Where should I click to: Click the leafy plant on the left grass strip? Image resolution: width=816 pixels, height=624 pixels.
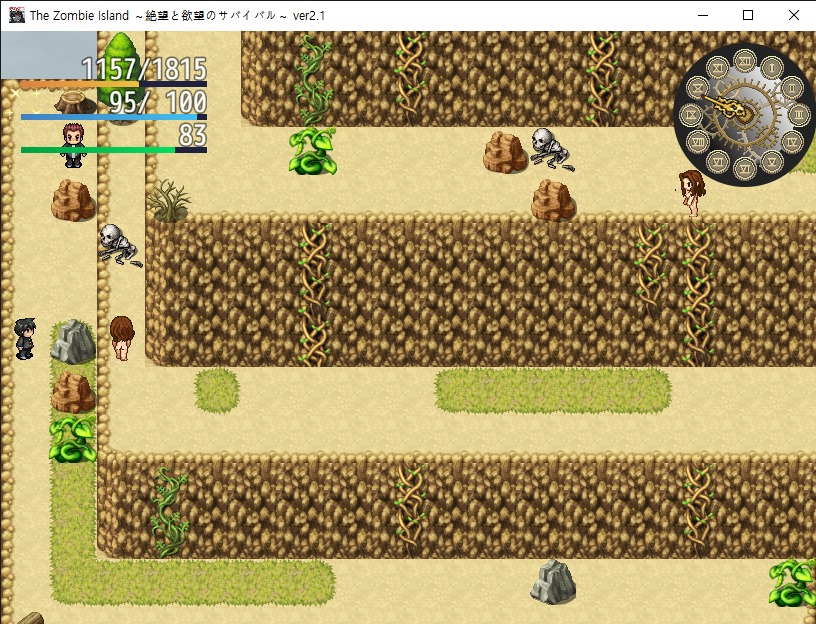click(73, 439)
